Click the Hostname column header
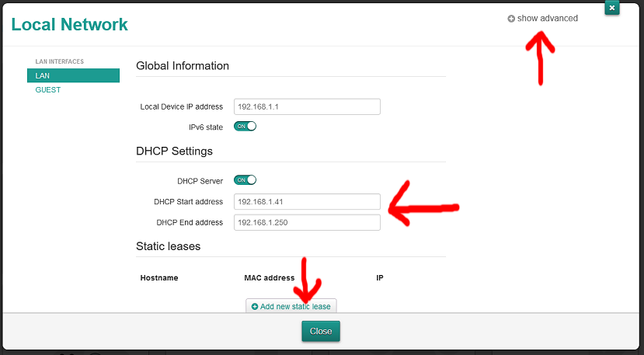The width and height of the screenshot is (644, 355). click(x=159, y=277)
